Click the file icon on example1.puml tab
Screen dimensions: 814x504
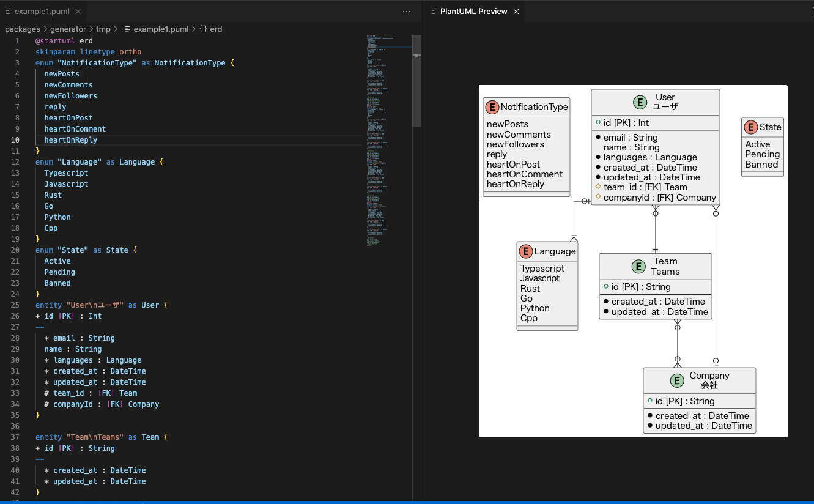pyautogui.click(x=8, y=11)
